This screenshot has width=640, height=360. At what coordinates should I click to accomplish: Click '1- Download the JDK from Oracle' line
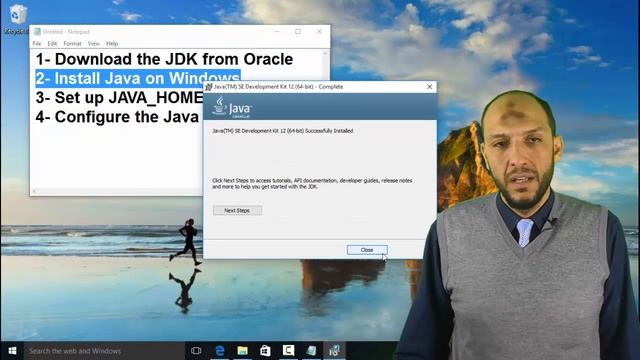click(164, 59)
